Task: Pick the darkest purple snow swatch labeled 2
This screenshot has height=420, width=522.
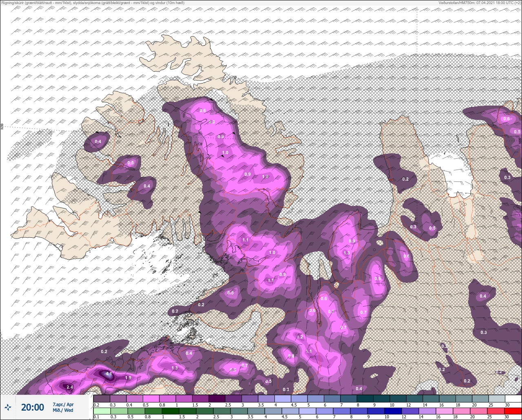Action: (x=217, y=398)
